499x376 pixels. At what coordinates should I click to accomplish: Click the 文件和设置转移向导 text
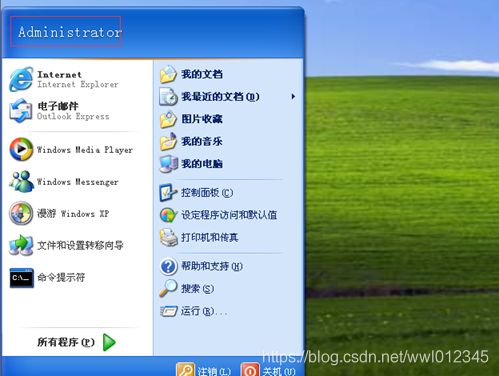point(80,245)
